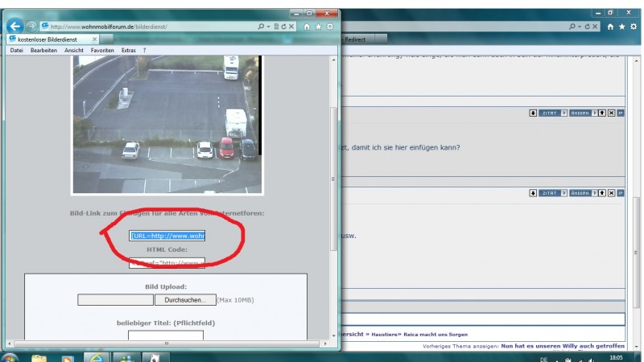The image size is (644, 362).
Task: Open the Extras menu
Action: coord(129,50)
